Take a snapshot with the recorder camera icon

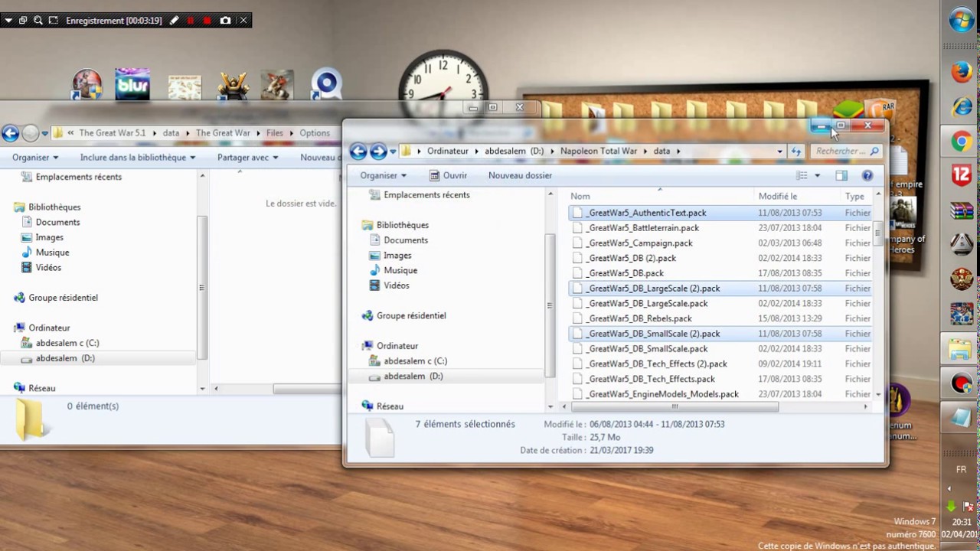pos(225,21)
